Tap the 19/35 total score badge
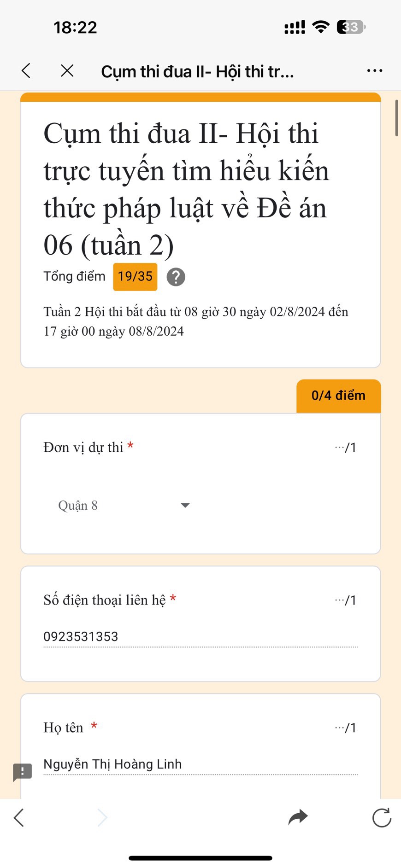The height and width of the screenshot is (868, 401). 135,277
